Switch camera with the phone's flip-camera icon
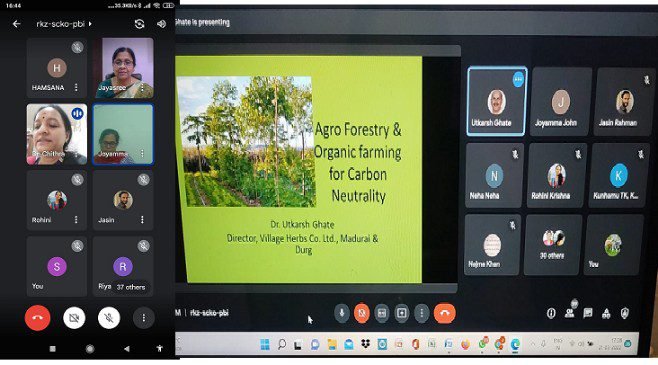This screenshot has width=658, height=365. click(x=139, y=24)
